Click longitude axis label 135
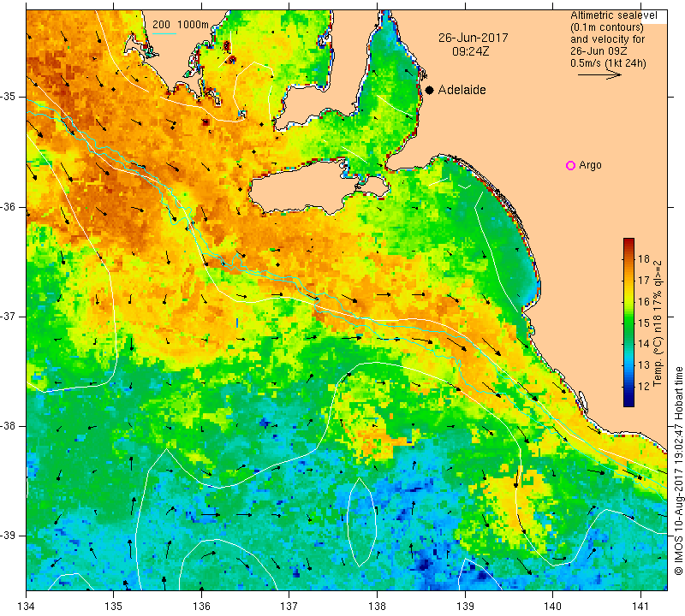The width and height of the screenshot is (685, 616). click(x=114, y=607)
